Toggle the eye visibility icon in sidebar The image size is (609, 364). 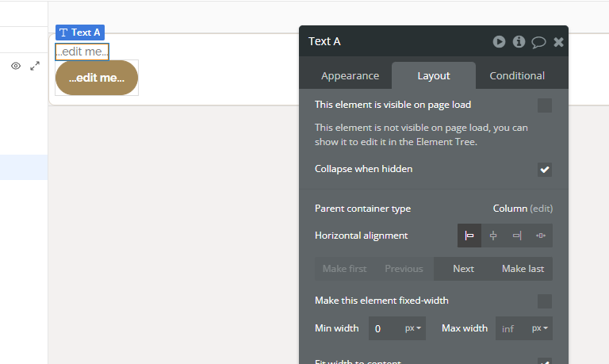point(16,66)
